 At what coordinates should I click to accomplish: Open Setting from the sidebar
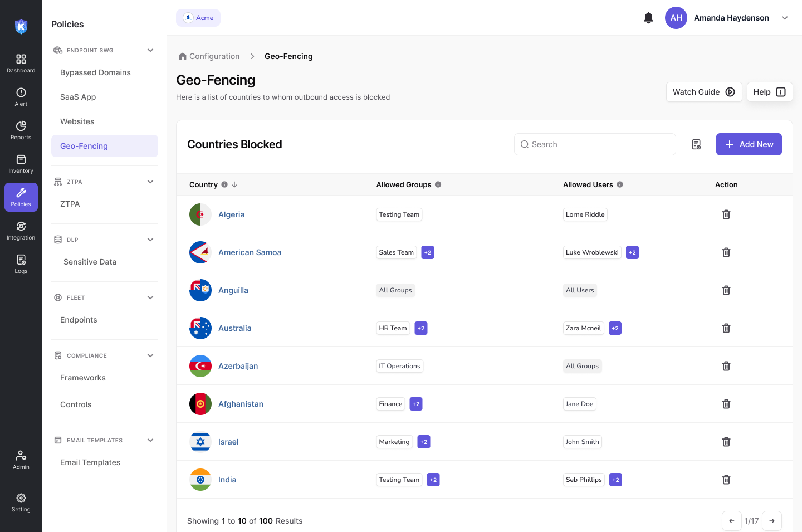21,502
